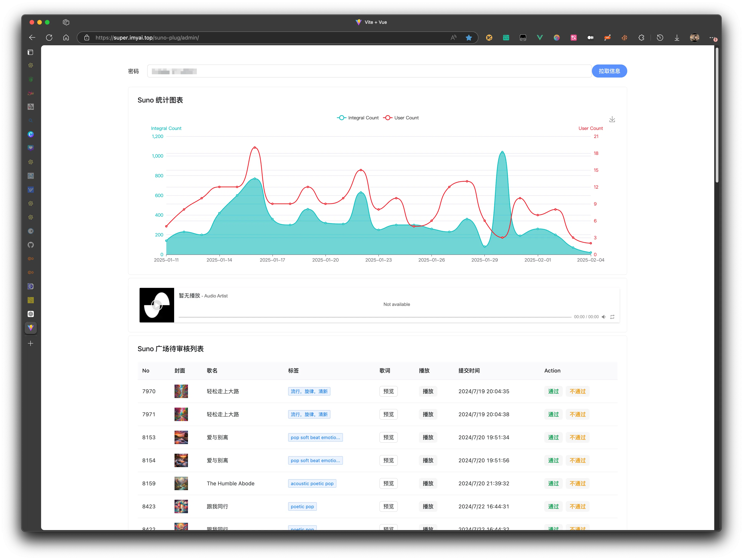Play The Humble Abode song 8159
This screenshot has width=743, height=560.
pos(428,483)
